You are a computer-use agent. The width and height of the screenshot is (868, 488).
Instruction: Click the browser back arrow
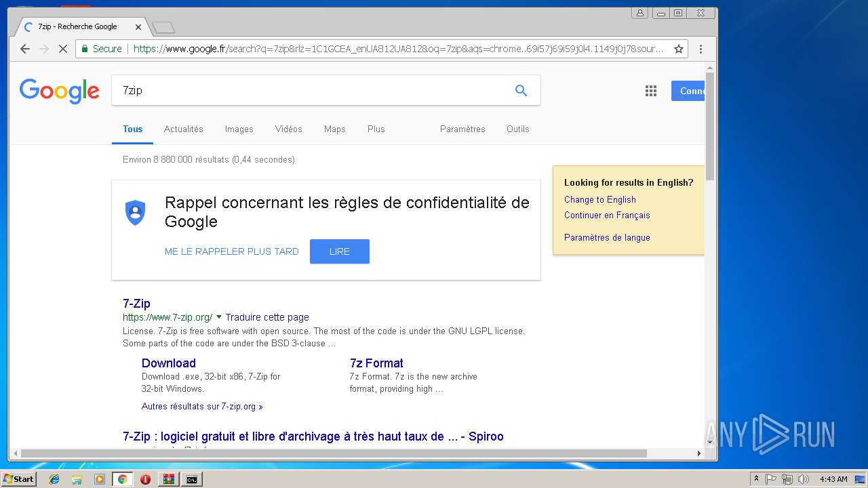25,49
